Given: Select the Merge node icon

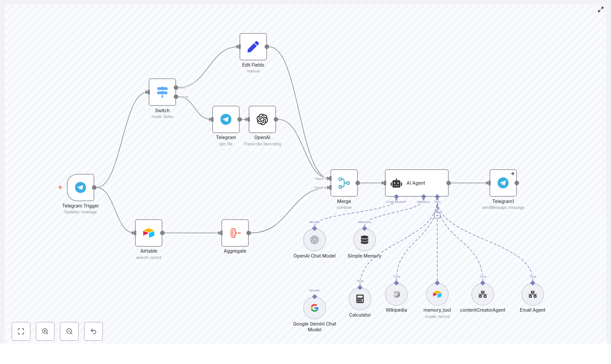Looking at the screenshot, I should (344, 183).
